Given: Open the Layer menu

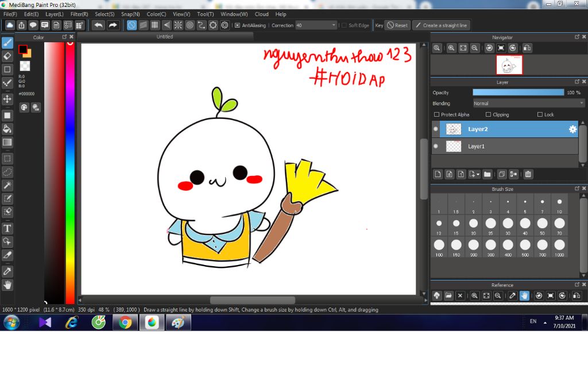Looking at the screenshot, I should (55, 14).
